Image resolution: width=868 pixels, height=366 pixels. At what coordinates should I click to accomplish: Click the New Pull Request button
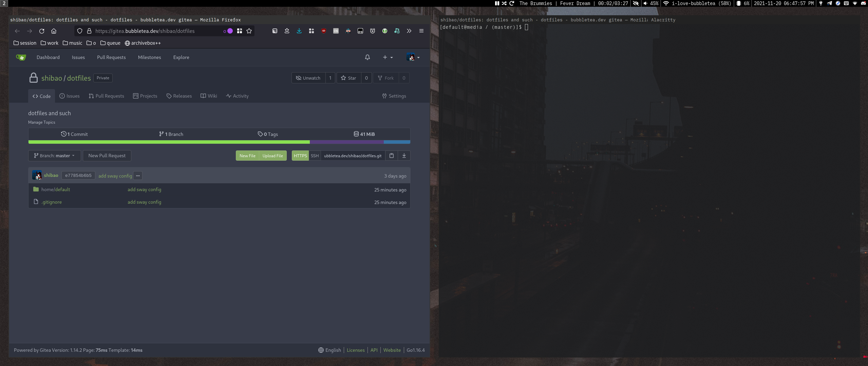107,156
